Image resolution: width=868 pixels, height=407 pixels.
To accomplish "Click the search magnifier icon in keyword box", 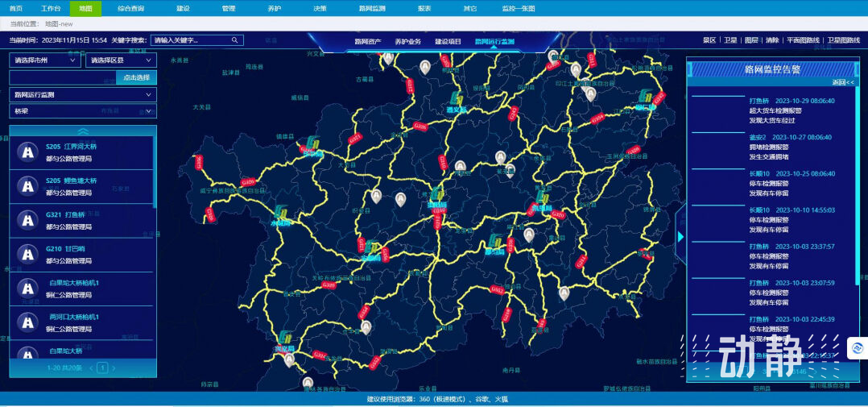I will pyautogui.click(x=234, y=40).
